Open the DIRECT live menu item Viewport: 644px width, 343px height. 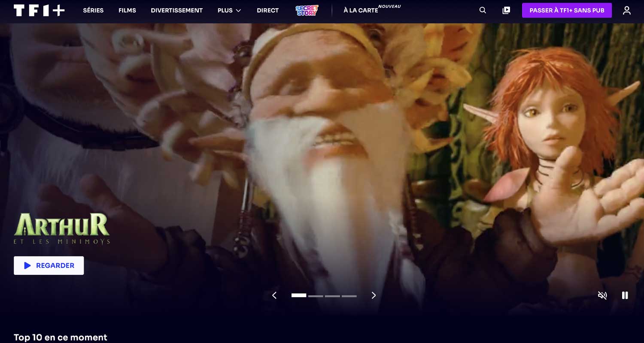point(267,10)
